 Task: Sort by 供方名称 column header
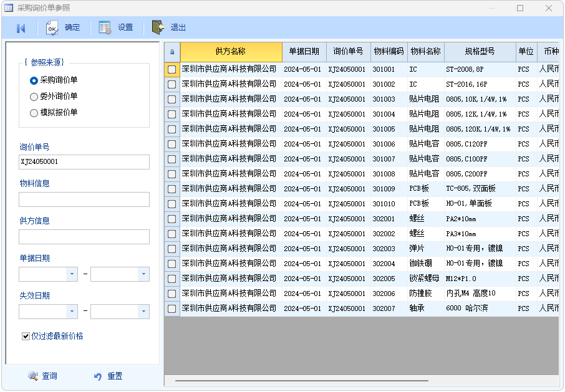tap(231, 52)
